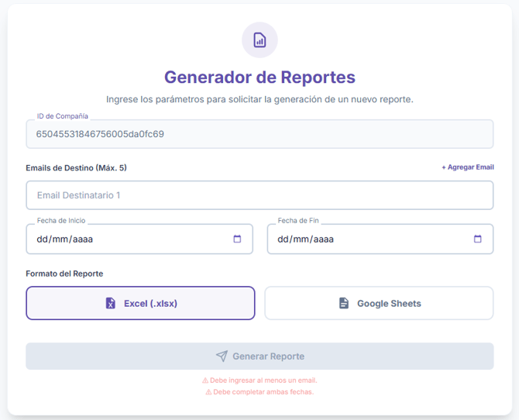
Task: Select the day segment of Fecha de Inicio
Action: click(43, 239)
